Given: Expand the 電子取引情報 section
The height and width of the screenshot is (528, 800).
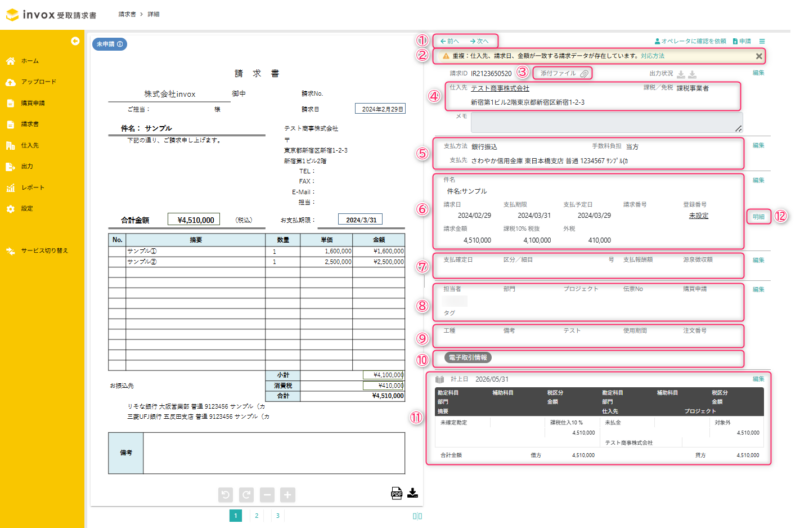Looking at the screenshot, I should [x=467, y=358].
